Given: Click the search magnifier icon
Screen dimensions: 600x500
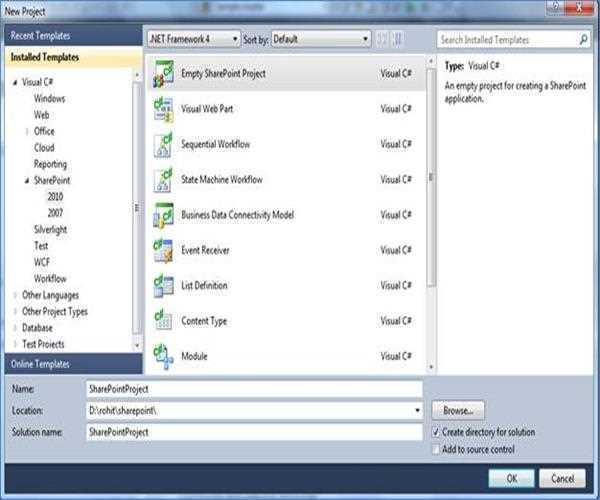Looking at the screenshot, I should (583, 39).
